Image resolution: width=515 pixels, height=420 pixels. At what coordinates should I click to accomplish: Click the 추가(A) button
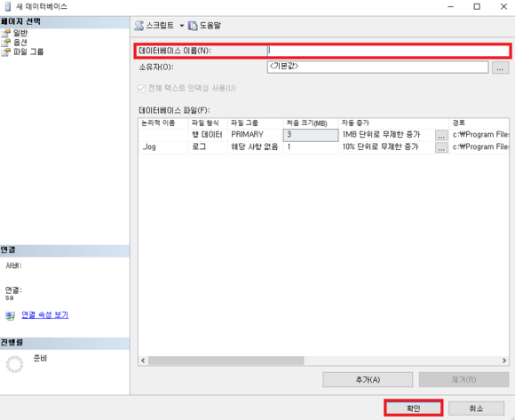point(368,380)
